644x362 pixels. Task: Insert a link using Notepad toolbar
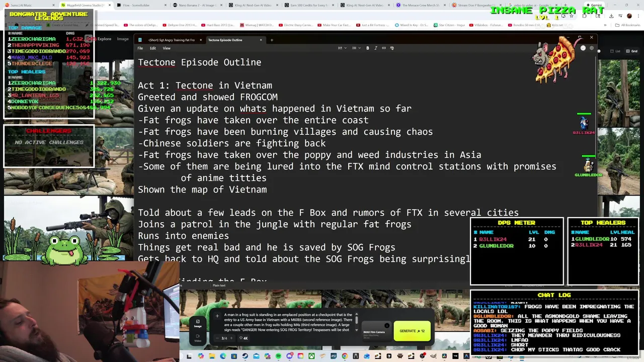[384, 48]
